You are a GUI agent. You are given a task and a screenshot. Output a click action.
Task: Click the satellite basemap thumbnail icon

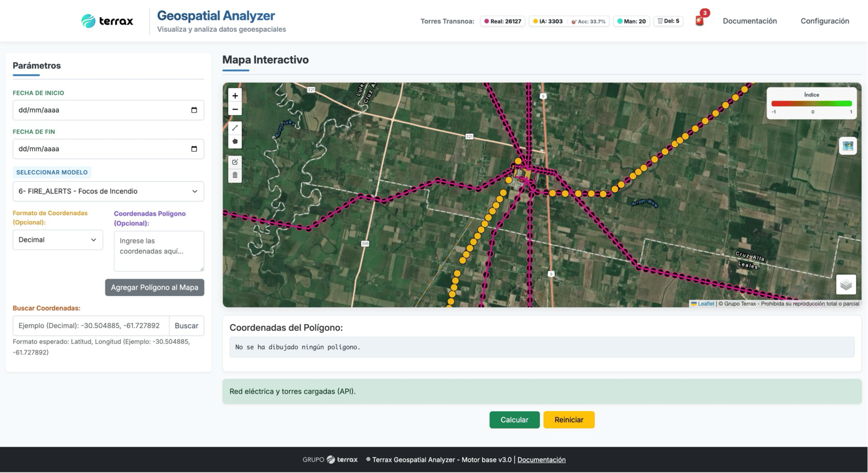point(848,146)
